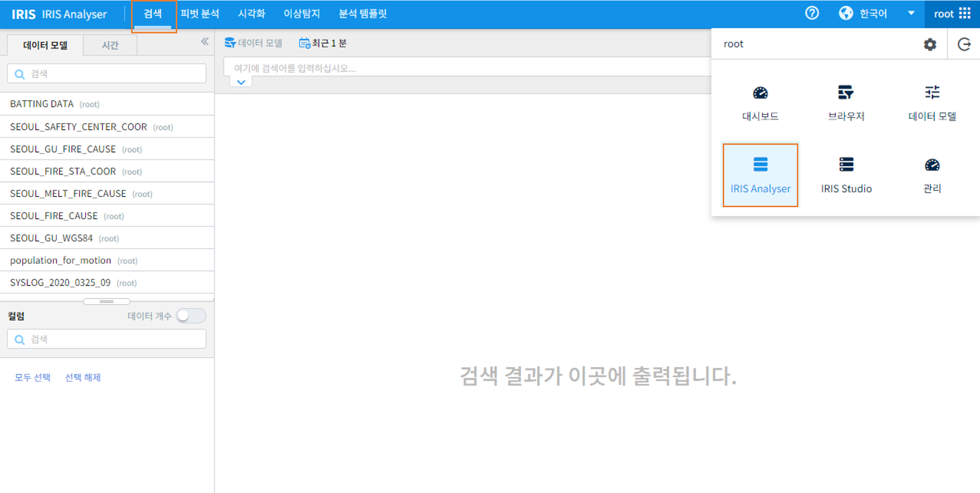This screenshot has height=493, width=980.
Task: Collapse the left sidebar panel
Action: pyautogui.click(x=205, y=42)
